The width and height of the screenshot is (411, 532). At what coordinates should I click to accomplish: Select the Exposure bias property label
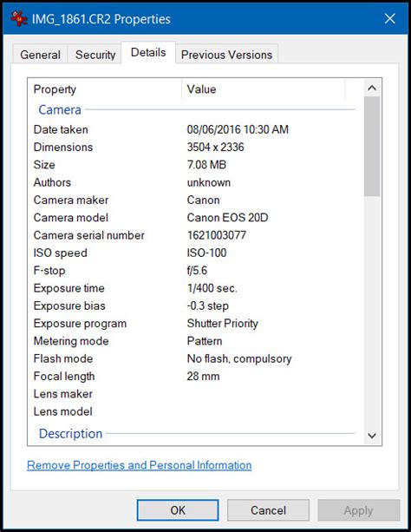[x=69, y=305]
